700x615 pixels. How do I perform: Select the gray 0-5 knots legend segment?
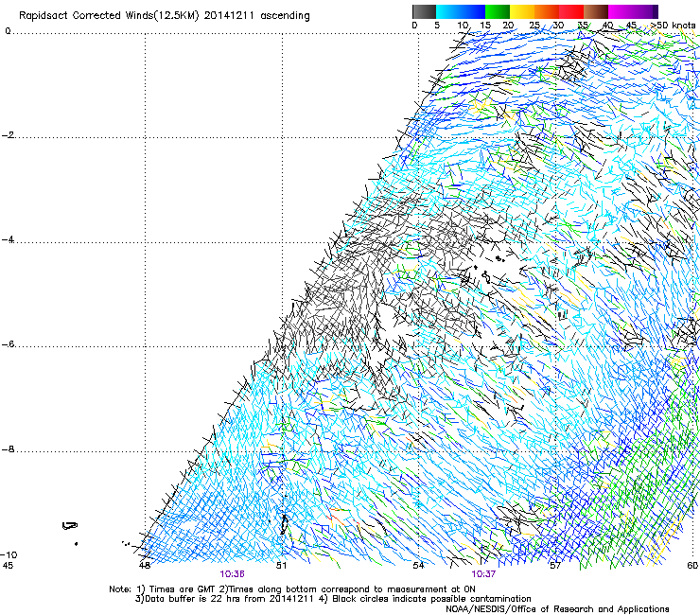pyautogui.click(x=424, y=11)
